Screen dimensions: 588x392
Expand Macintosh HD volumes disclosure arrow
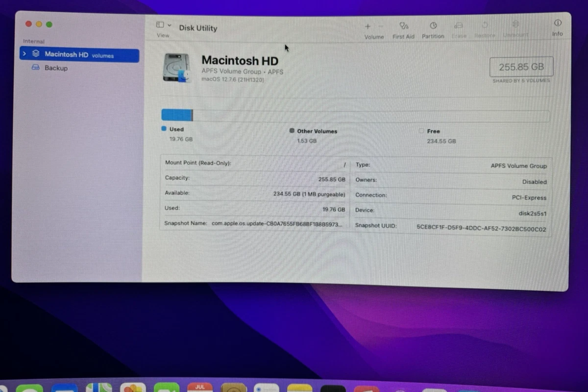tap(24, 54)
